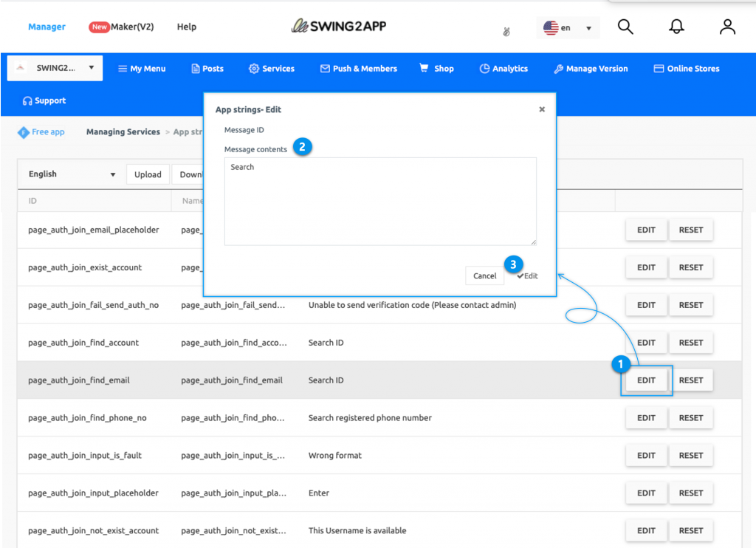Viewport: 756px width, 548px height.
Task: Open the Support section icon
Action: click(27, 100)
